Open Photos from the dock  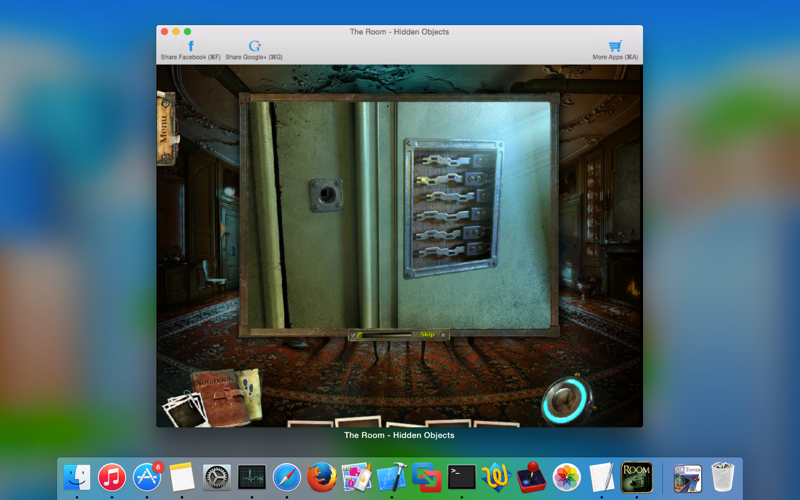(x=566, y=478)
